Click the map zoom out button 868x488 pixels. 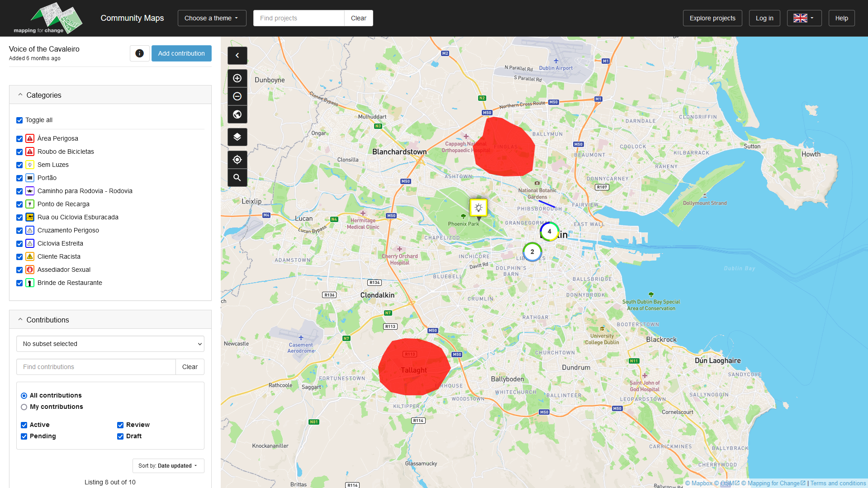[237, 96]
